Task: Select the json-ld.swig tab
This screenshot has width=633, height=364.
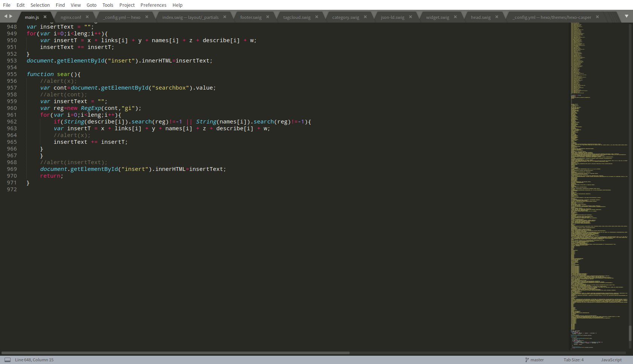Action: (392, 17)
